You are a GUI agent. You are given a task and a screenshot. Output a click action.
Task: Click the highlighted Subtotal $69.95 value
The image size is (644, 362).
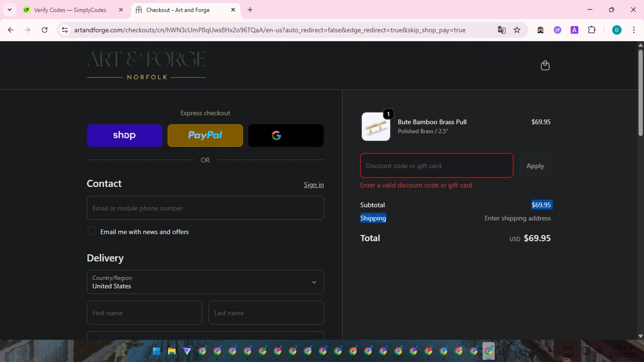tap(541, 205)
